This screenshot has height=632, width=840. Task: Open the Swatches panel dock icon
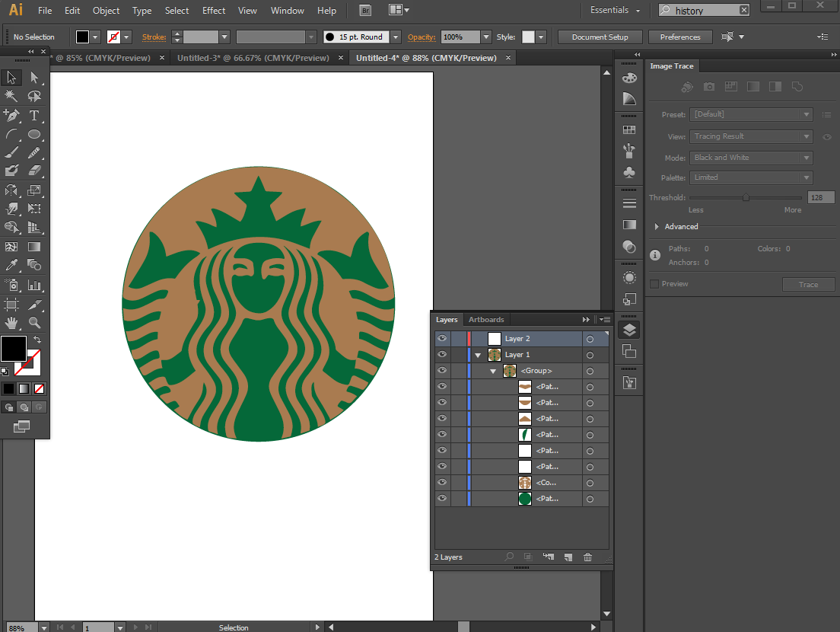click(x=629, y=130)
